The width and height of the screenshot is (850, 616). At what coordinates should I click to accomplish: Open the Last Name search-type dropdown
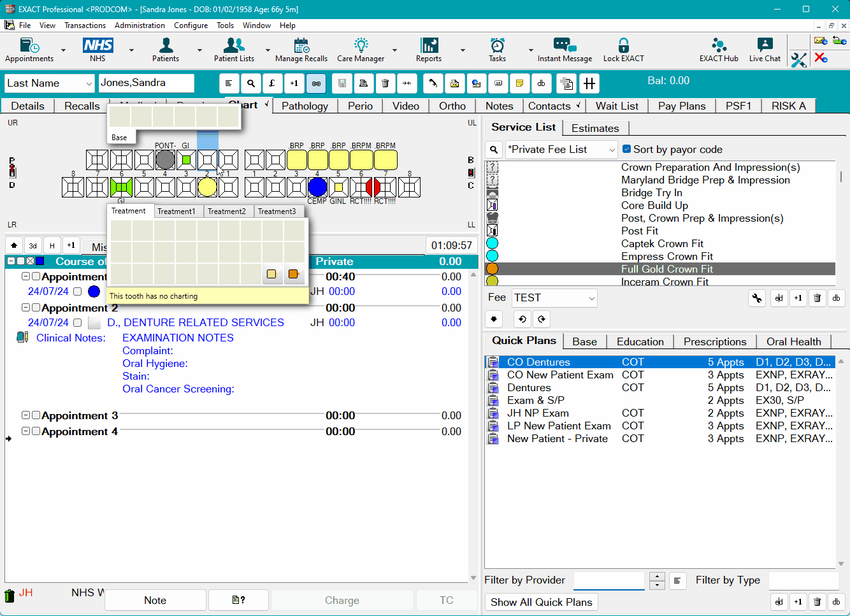click(x=89, y=83)
